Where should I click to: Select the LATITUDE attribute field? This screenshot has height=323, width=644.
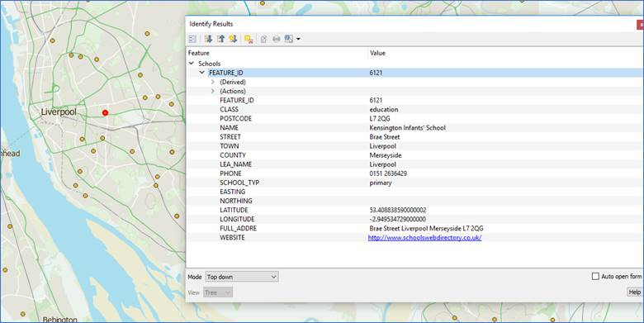coord(234,210)
